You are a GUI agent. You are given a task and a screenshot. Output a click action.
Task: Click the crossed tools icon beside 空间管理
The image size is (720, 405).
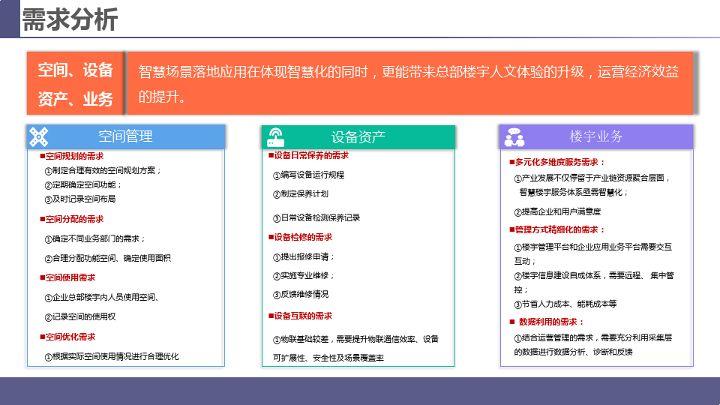pos(39,137)
